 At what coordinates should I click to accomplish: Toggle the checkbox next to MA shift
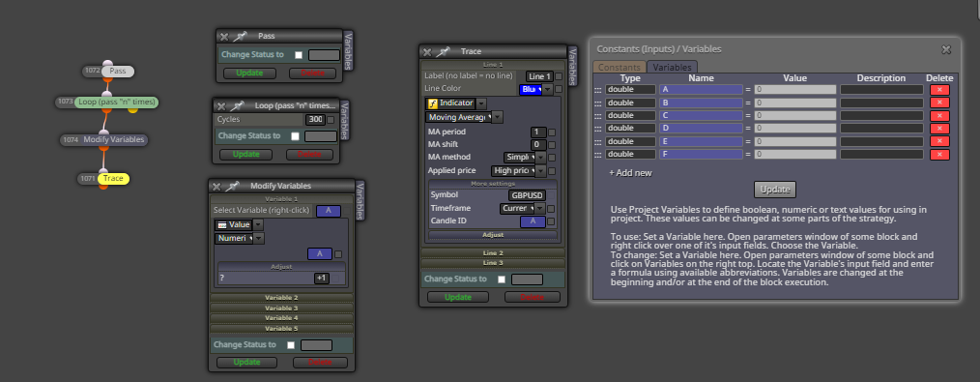click(x=551, y=145)
